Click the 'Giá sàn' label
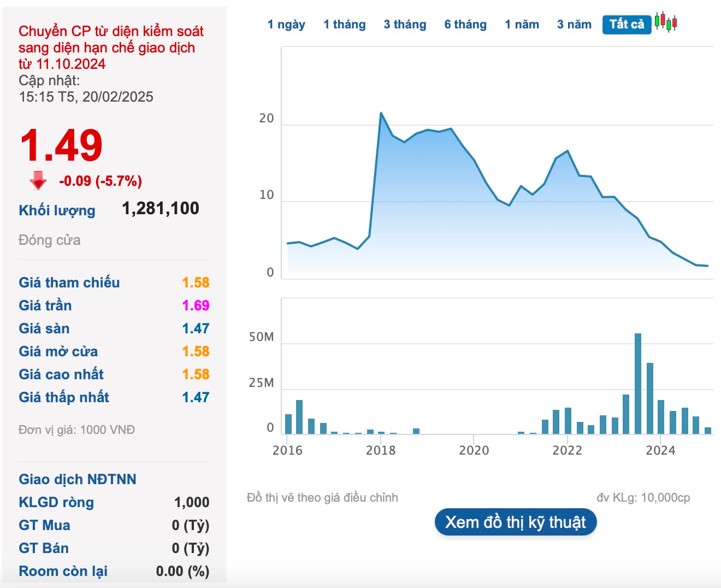721x588 pixels. click(x=44, y=328)
